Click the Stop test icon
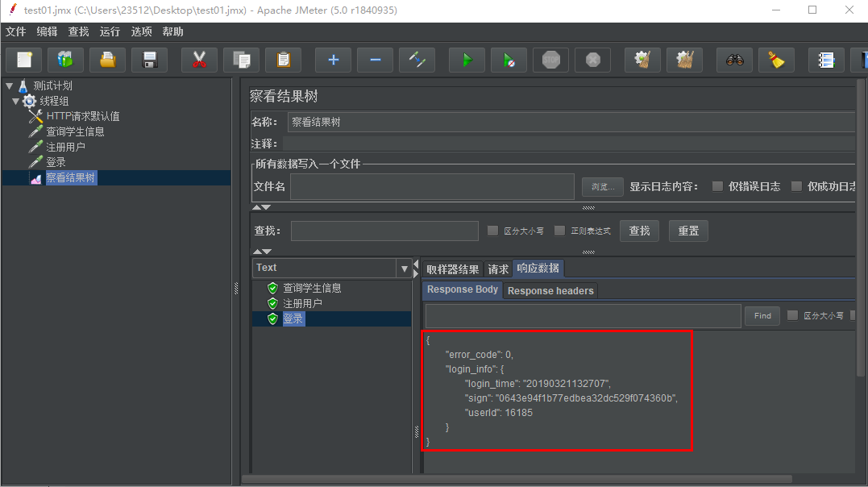 pos(550,60)
